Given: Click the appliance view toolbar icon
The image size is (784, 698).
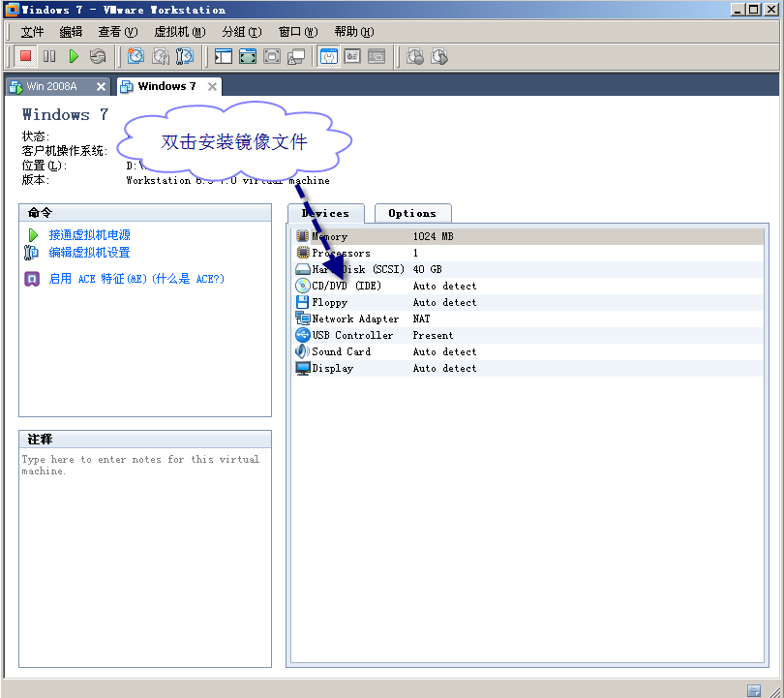Looking at the screenshot, I should point(352,56).
